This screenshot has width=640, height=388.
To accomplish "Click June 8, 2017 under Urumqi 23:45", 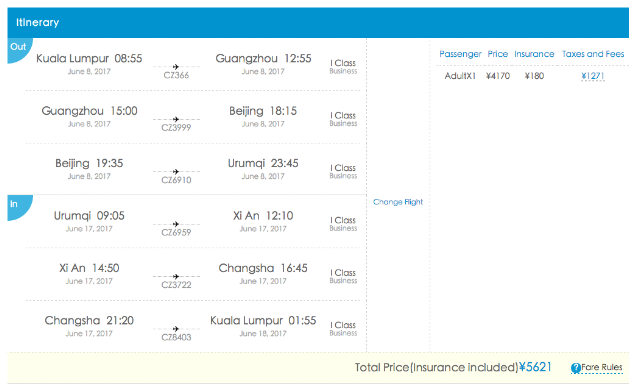I will tap(263, 177).
